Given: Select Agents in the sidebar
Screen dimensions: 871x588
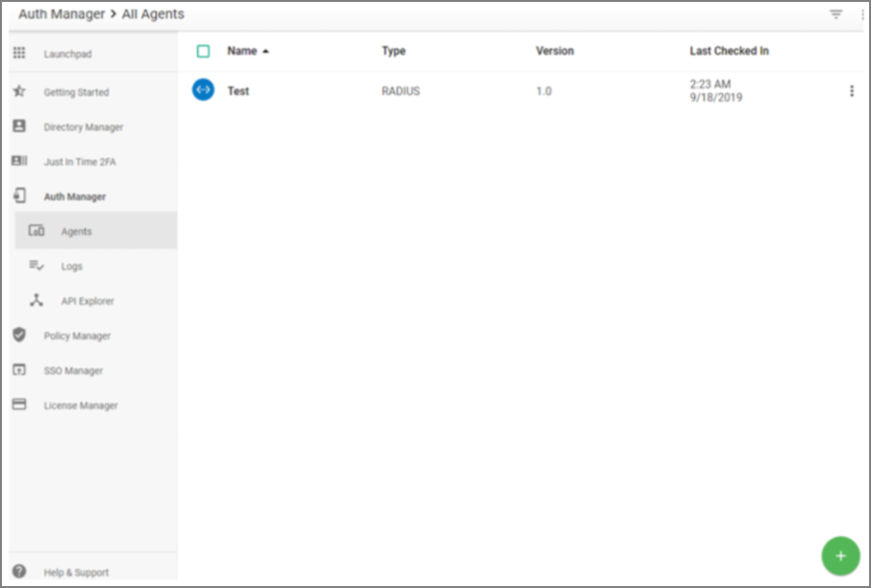Looking at the screenshot, I should (77, 232).
